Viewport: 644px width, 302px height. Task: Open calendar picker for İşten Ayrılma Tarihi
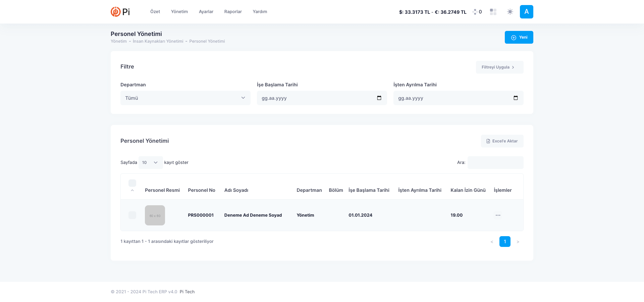(x=516, y=98)
